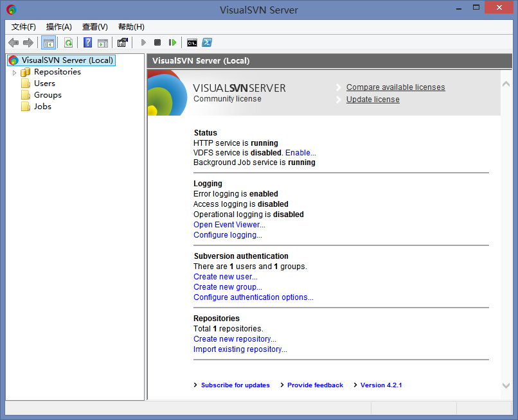
Task: Click 'HTTP service is running' status text
Action: pos(236,143)
